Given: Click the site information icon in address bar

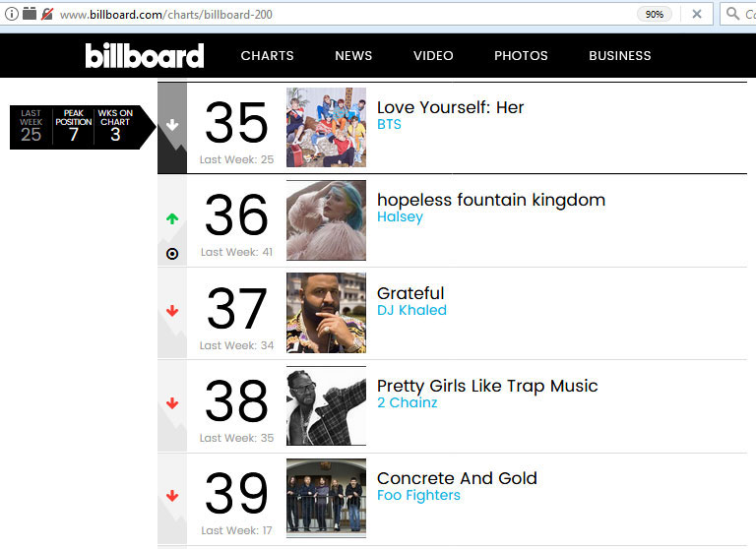Looking at the screenshot, I should click(12, 14).
